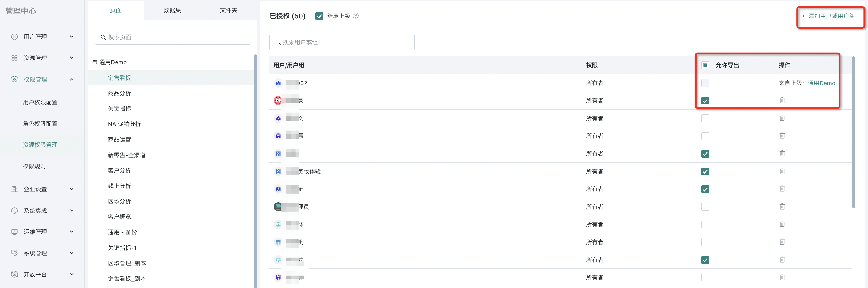Viewport: 868px width, 288px height.
Task: Click the 运维管理 monitor icon
Action: coord(14,232)
